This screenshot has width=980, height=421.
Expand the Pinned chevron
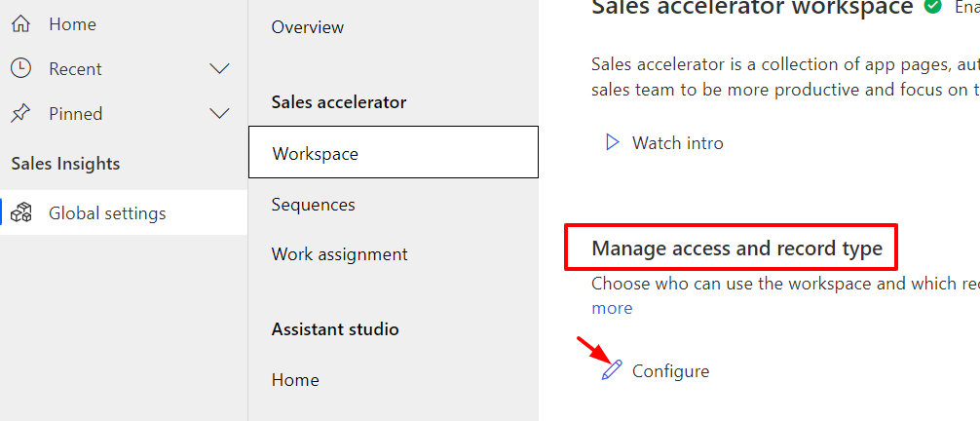pos(220,114)
